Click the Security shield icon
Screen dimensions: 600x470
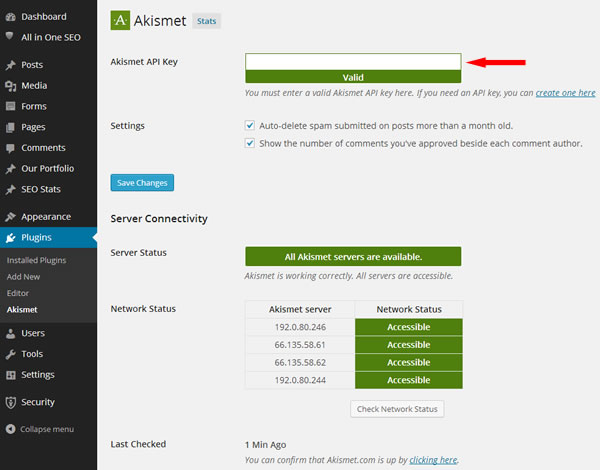[x=10, y=402]
